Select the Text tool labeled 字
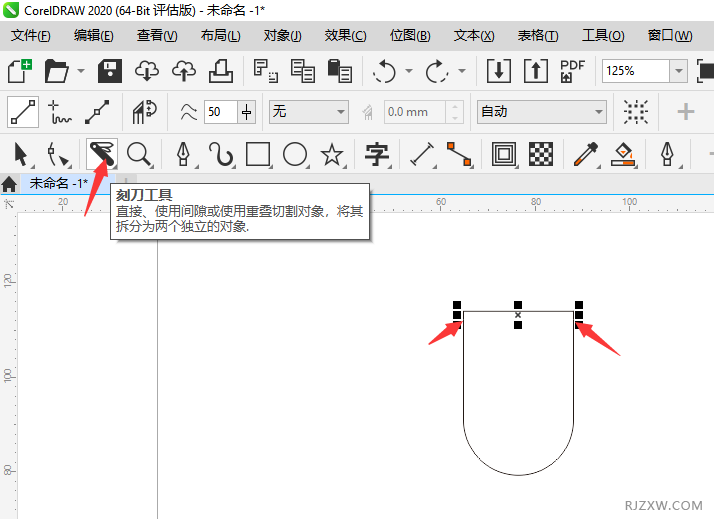714x519 pixels. [377, 154]
